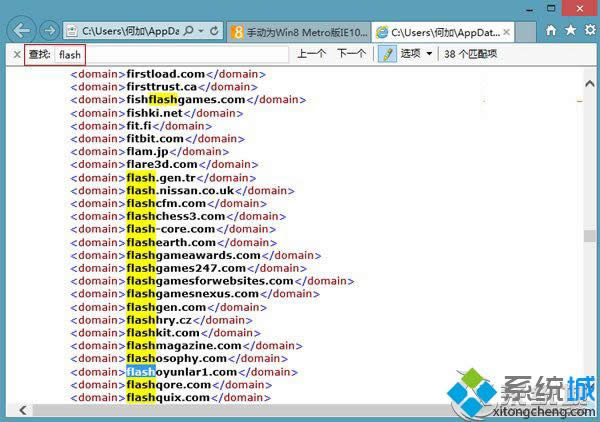Screen dimensions: 600x422
Task: Click the fit.fi domain entry
Action: point(141,126)
